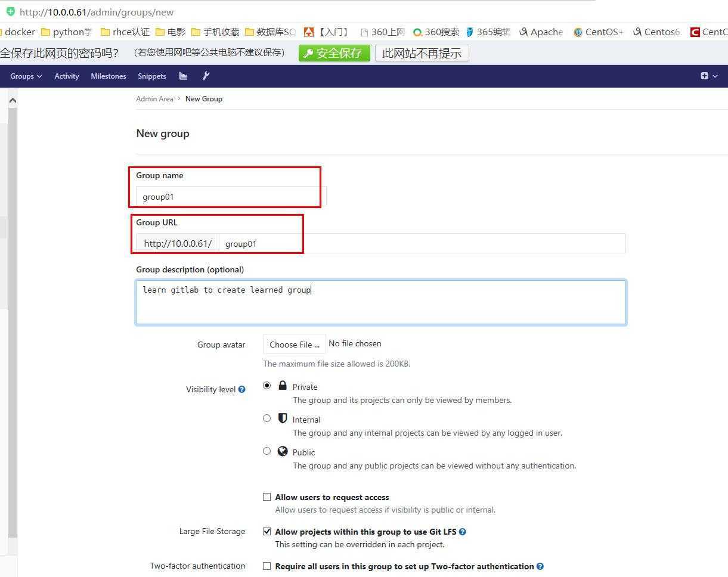The height and width of the screenshot is (577, 728).
Task: Open the 手机收藏 bookmark folder
Action: click(215, 32)
